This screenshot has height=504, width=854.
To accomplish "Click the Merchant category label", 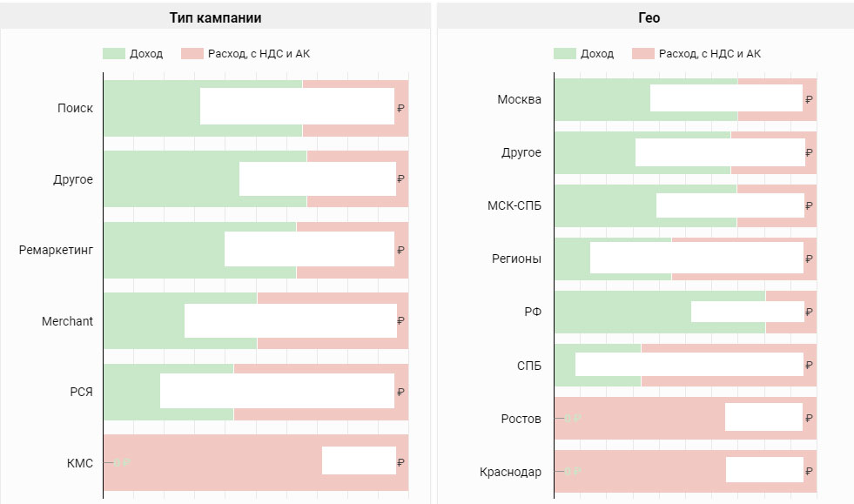I will point(67,321).
